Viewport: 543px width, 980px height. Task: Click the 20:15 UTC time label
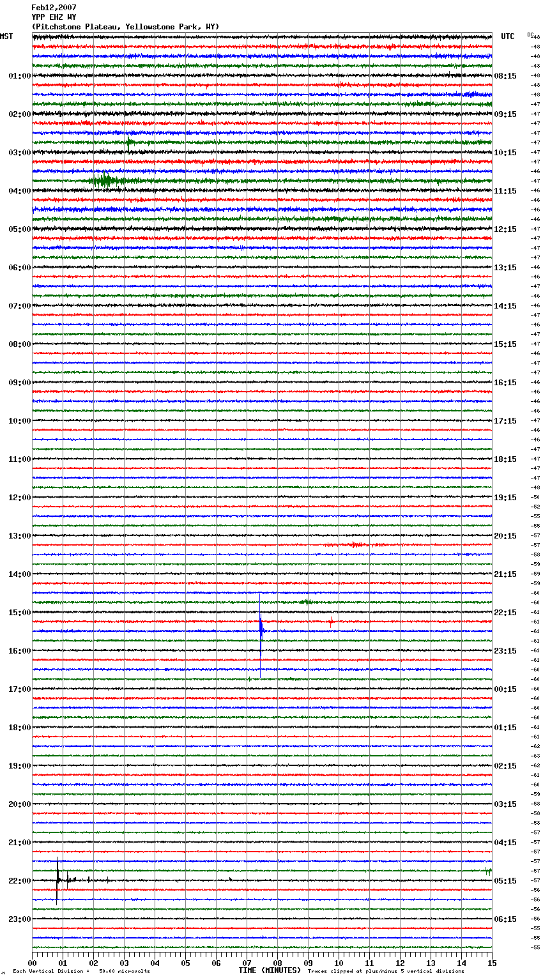(505, 536)
